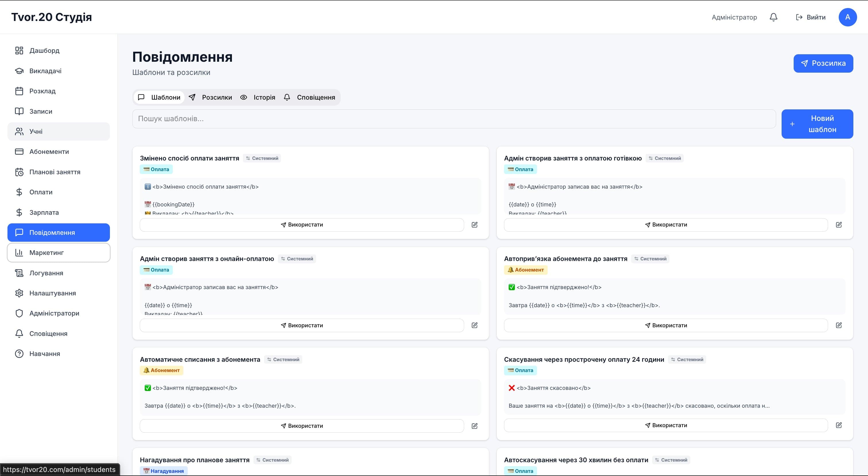This screenshot has height=476, width=868.
Task: Edit 'Адмін створив заняття з онлайн-оплатою' template
Action: pos(474,325)
